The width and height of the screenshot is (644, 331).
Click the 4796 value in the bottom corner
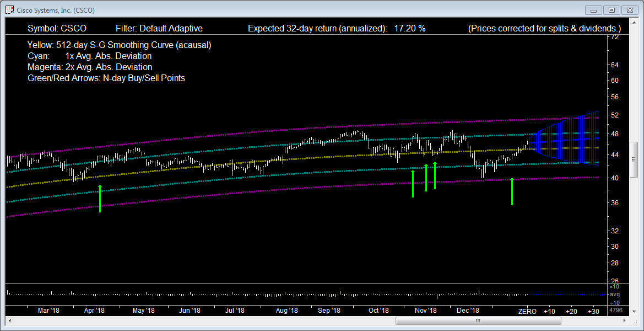coord(616,311)
